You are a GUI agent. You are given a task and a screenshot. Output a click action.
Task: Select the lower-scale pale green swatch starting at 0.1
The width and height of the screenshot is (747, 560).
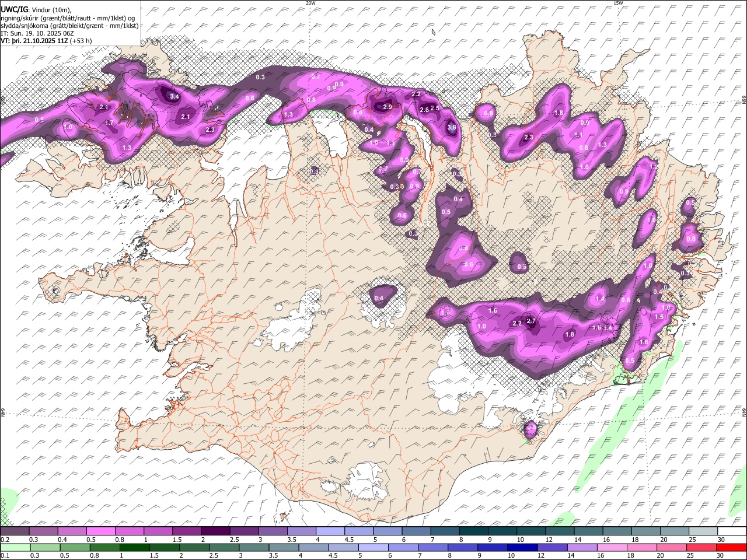pyautogui.click(x=15, y=548)
